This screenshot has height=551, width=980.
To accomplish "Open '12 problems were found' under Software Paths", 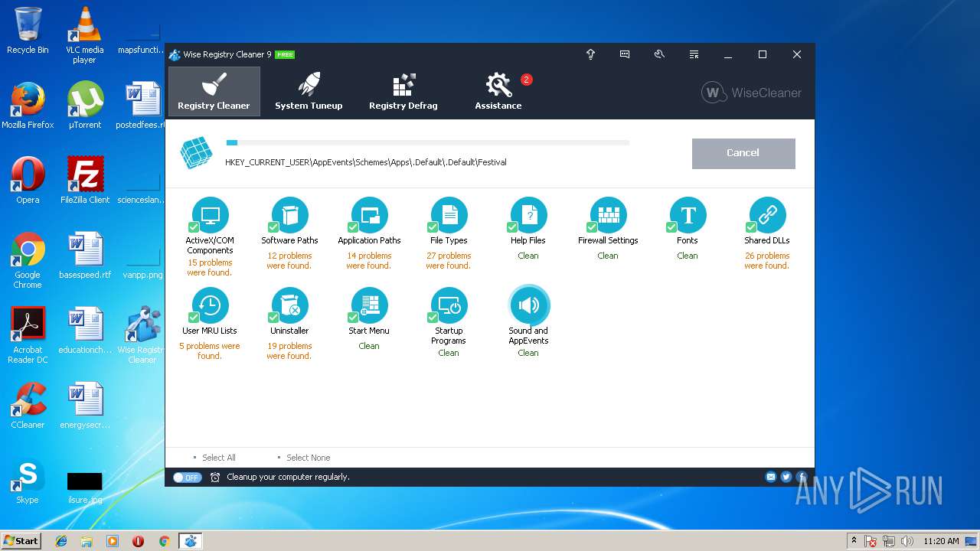I will coord(289,261).
